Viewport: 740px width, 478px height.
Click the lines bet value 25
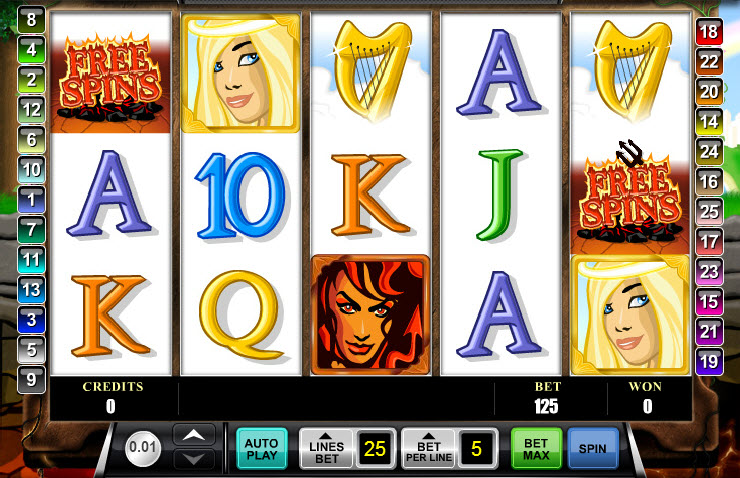375,449
